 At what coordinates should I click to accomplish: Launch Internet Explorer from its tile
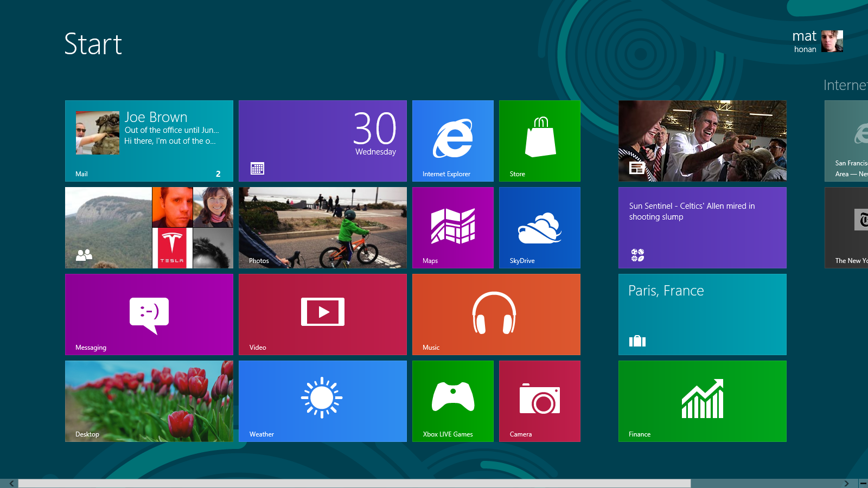point(452,140)
